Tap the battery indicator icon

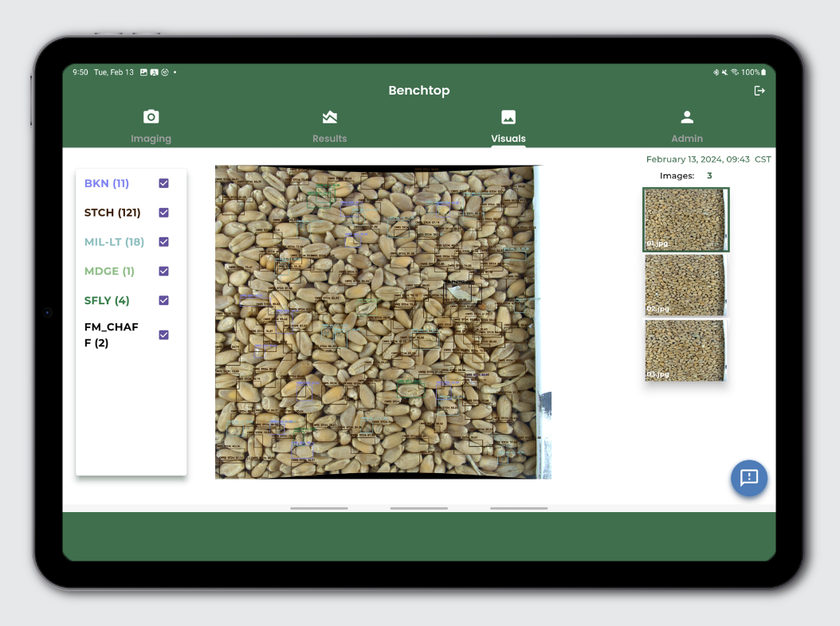(x=763, y=72)
